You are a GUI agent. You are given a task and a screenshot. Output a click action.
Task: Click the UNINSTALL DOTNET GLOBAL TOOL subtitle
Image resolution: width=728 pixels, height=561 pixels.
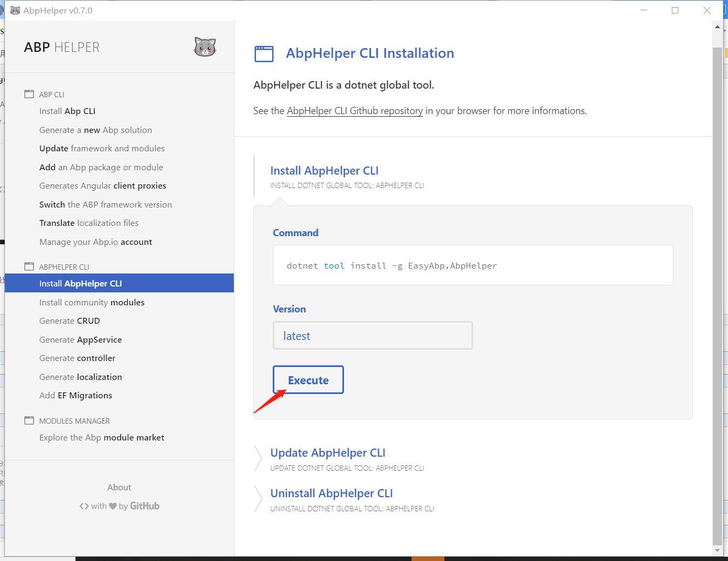coord(352,509)
